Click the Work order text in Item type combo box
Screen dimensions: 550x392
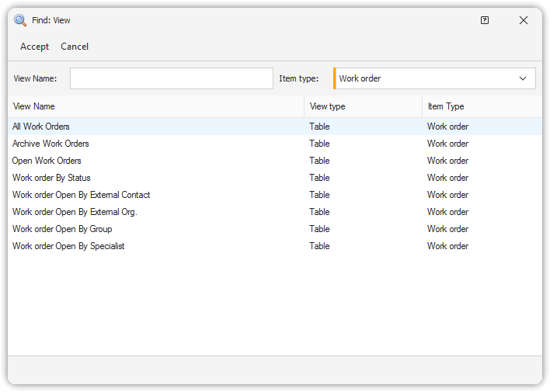coord(360,78)
